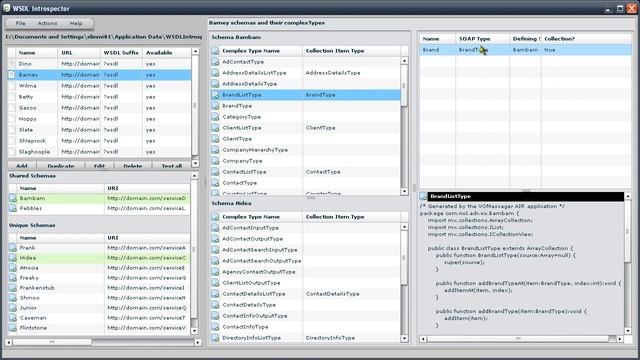Select the Gazoo WSDL row
Screen dimensions: 640x360
point(99,108)
